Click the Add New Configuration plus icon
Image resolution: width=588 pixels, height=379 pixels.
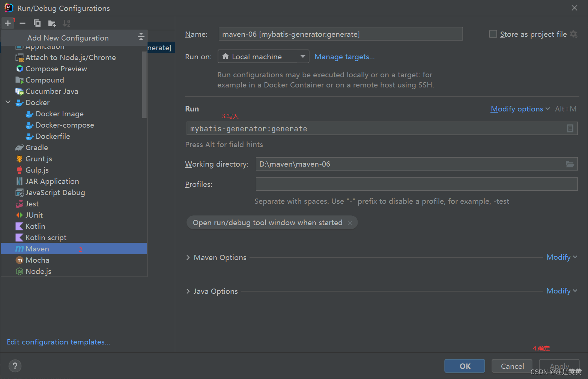[x=8, y=23]
